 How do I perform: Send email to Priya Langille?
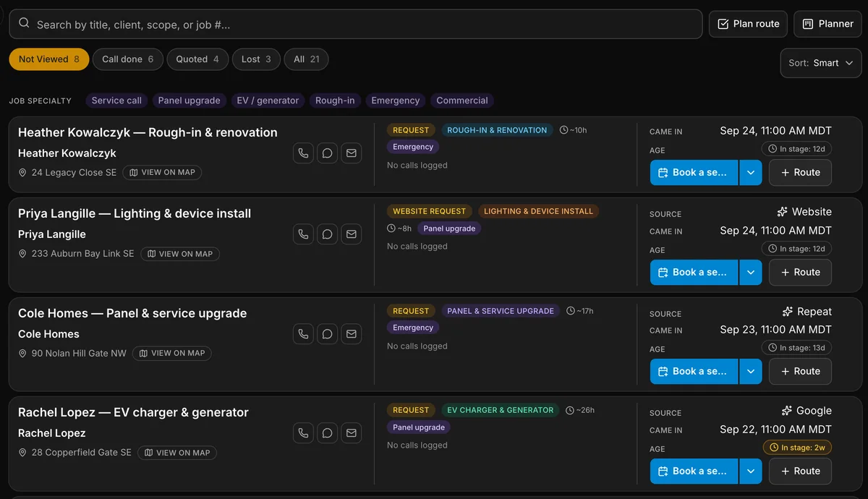click(x=352, y=234)
